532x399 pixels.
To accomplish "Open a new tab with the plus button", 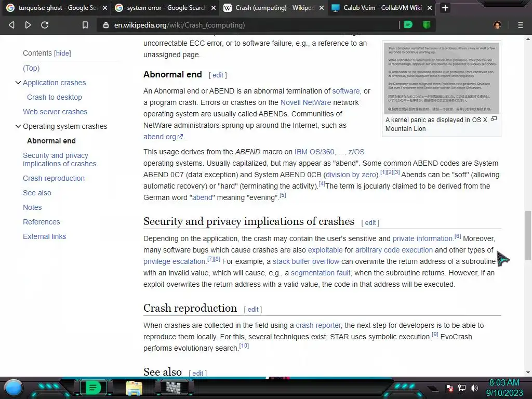I will (x=445, y=8).
